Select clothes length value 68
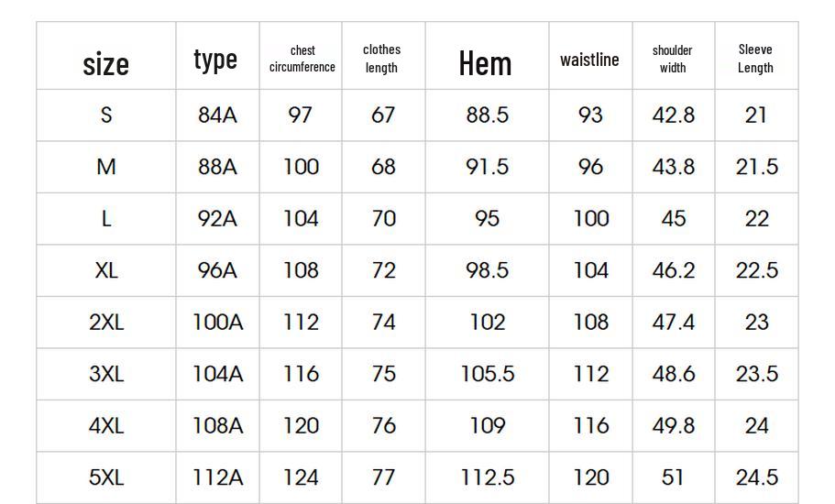Viewport: 835px width, 504px height. (x=383, y=167)
